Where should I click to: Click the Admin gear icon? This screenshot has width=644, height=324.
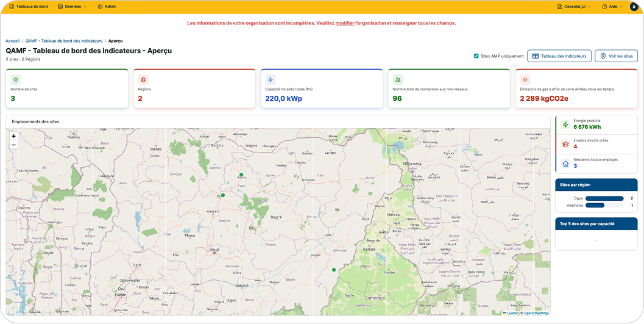[100, 7]
